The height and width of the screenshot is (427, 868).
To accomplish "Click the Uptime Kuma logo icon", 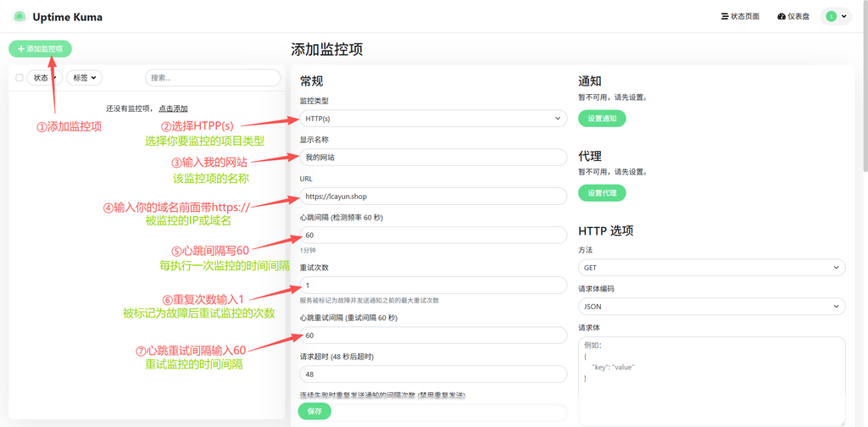I will (x=20, y=17).
